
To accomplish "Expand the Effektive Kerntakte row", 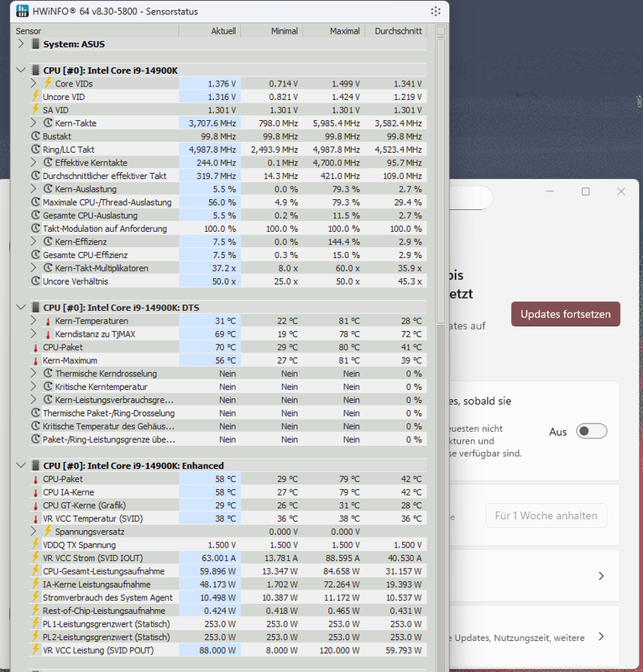I will pyautogui.click(x=34, y=162).
